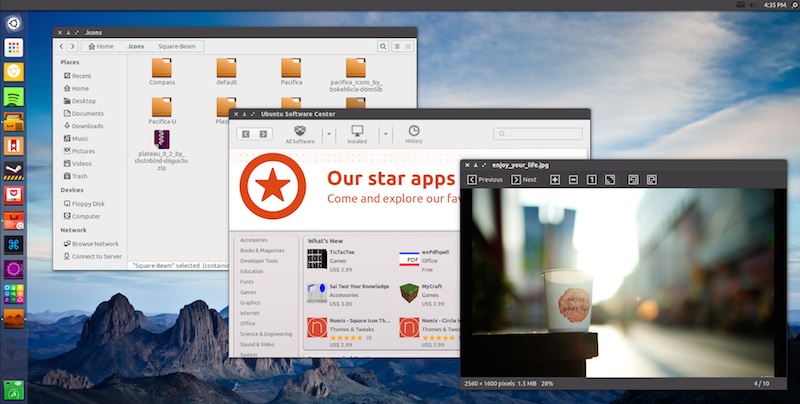Fit the image to the window

pos(609,180)
